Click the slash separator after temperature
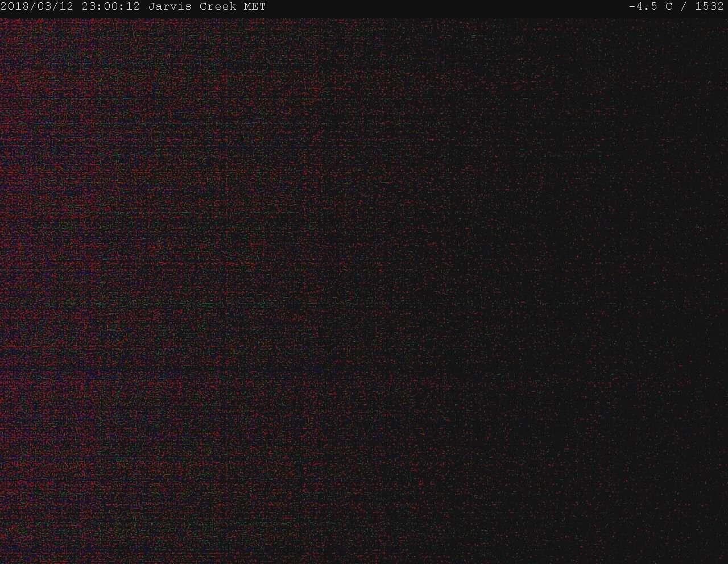 pyautogui.click(x=684, y=7)
